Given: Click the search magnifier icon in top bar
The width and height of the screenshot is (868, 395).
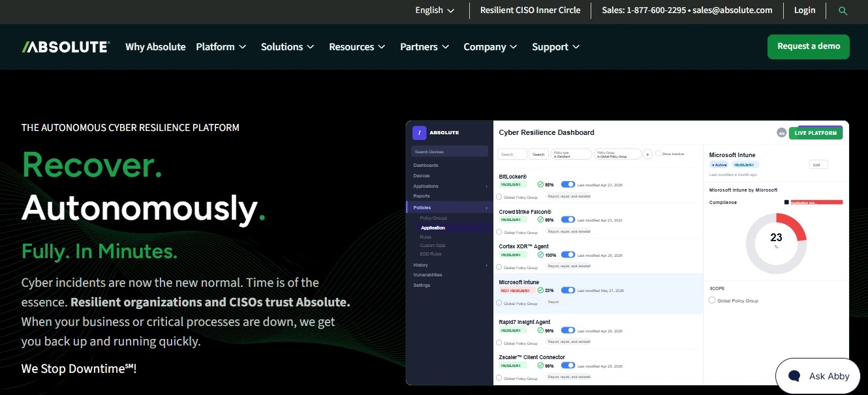Looking at the screenshot, I should click(x=843, y=10).
